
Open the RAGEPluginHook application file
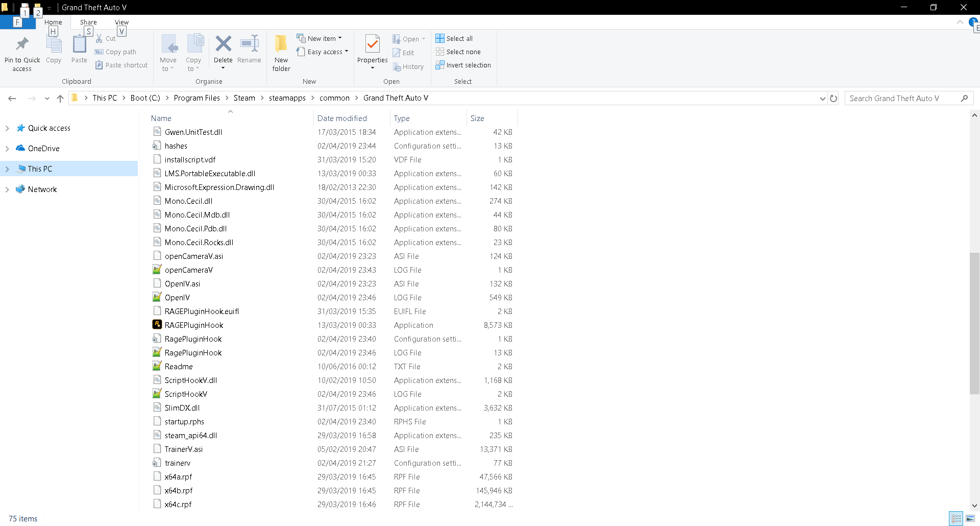194,325
